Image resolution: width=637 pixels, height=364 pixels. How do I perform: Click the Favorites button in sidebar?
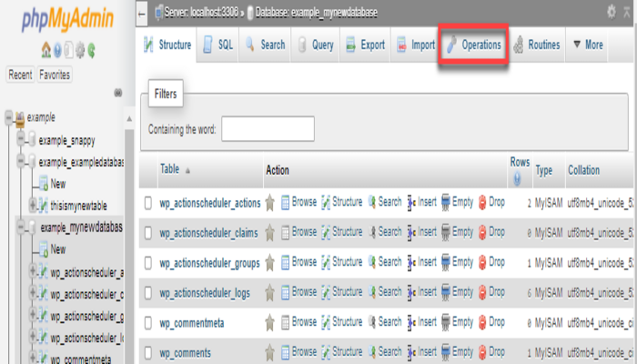(x=56, y=75)
